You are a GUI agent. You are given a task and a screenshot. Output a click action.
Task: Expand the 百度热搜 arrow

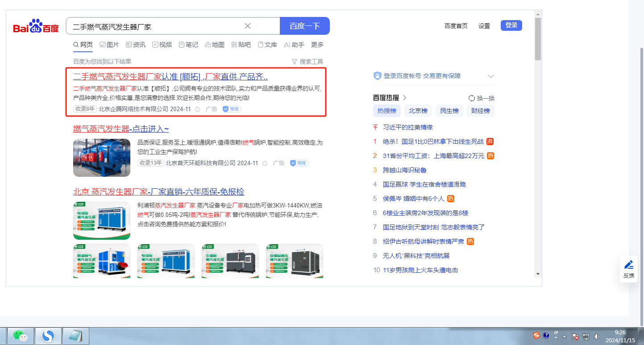(x=405, y=98)
